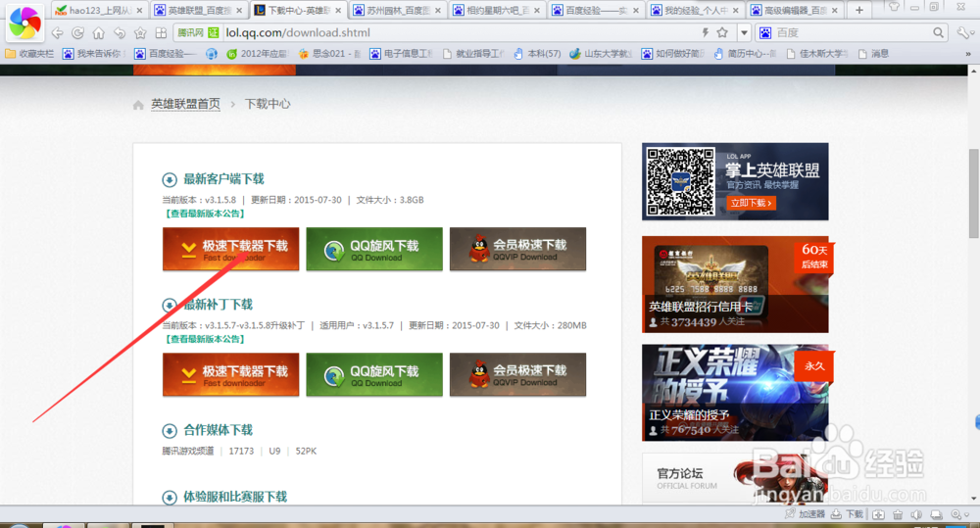
Task: Open 英雄联盟招行信用卡 promo thumbnail
Action: tap(735, 284)
